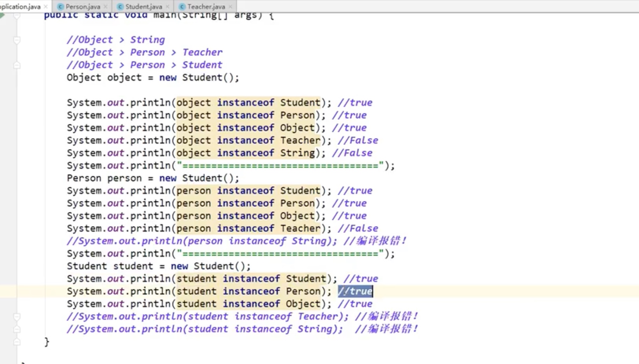The image size is (639, 364).
Task: Click fold marker next to method's closing brace
Action: [x=17, y=342]
